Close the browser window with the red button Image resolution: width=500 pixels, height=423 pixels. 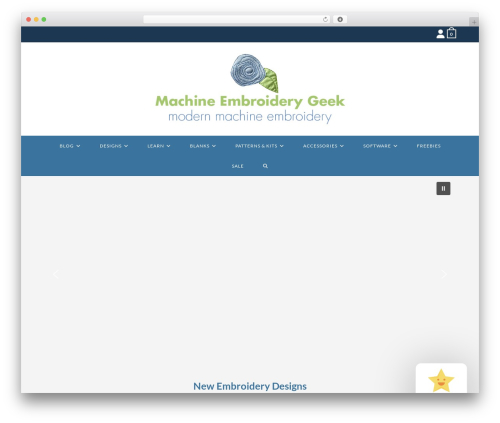pyautogui.click(x=29, y=19)
